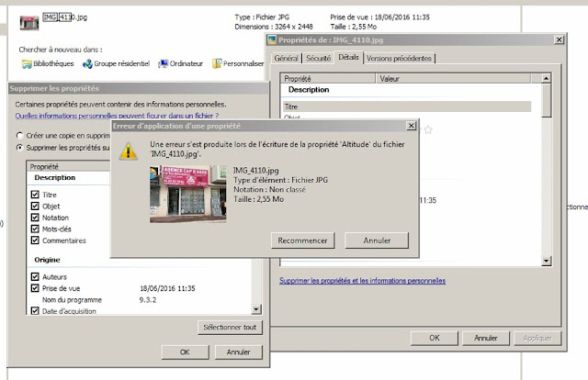
Task: Toggle the Notation checkbox
Action: point(35,218)
